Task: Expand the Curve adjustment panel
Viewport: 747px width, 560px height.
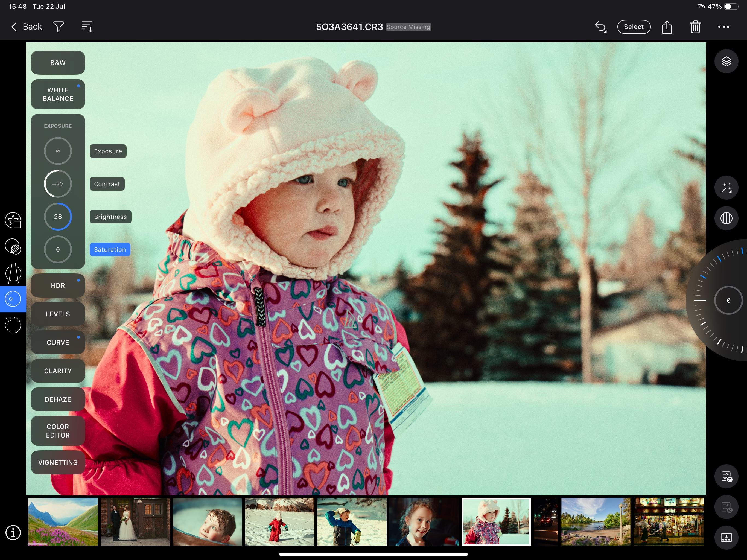Action: tap(58, 342)
